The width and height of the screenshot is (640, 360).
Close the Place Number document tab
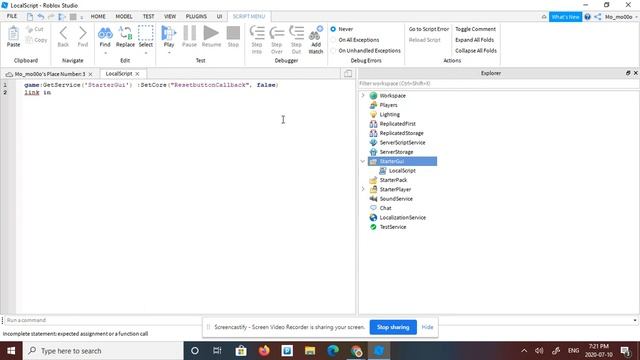pos(91,74)
